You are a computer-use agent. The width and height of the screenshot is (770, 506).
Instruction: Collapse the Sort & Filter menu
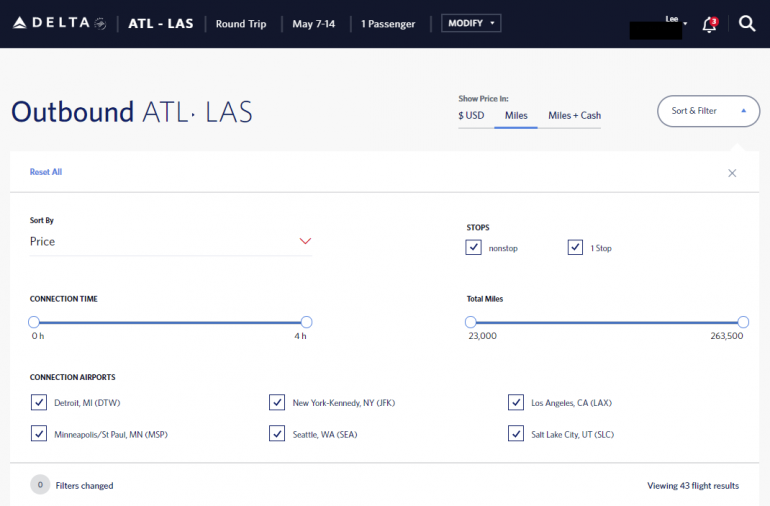[x=702, y=111]
